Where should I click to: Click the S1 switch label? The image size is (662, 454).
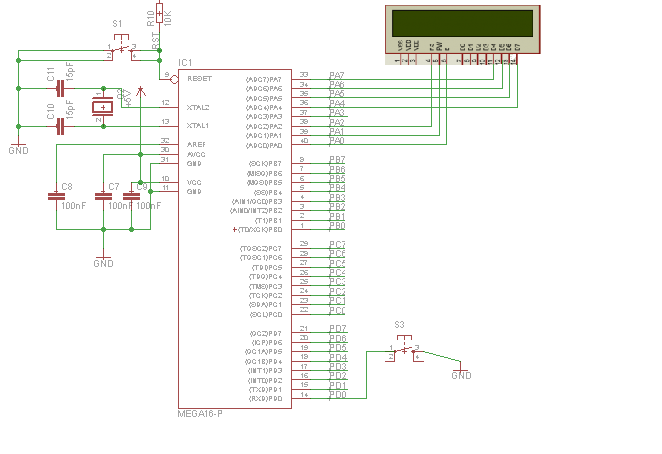click(x=117, y=24)
